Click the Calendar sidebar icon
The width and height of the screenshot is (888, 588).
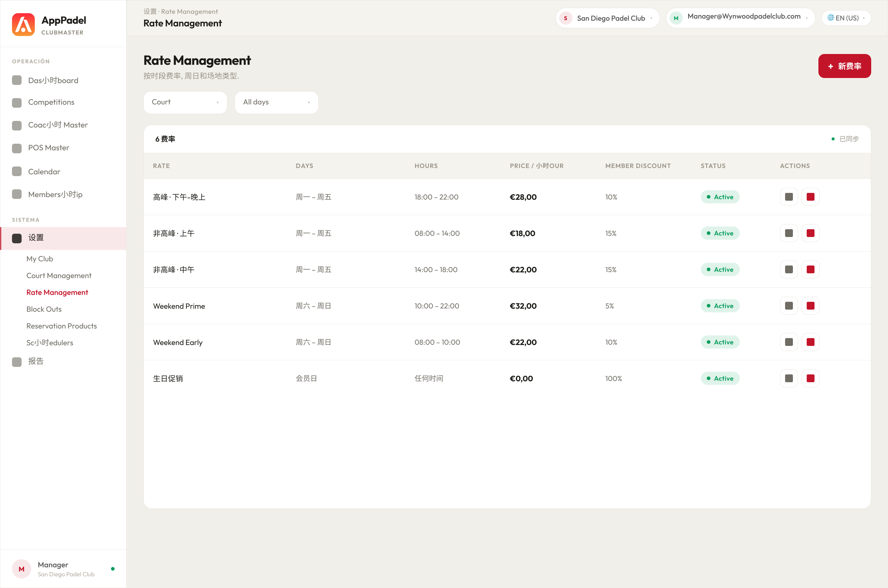(x=17, y=171)
